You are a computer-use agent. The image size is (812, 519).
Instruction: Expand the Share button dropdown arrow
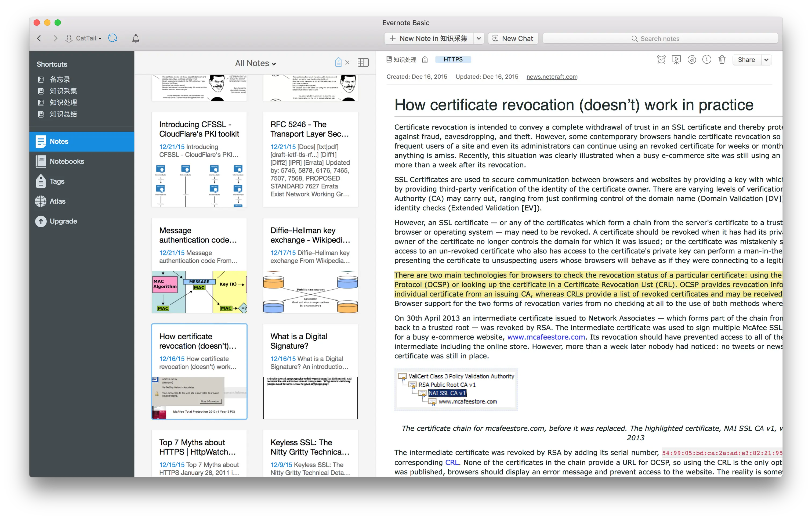(x=766, y=60)
